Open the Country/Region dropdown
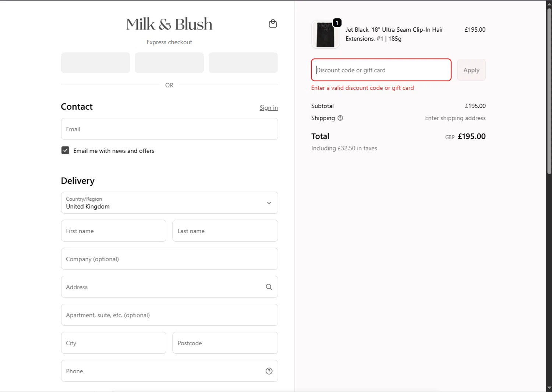Screen dimensions: 552x392 [169, 203]
